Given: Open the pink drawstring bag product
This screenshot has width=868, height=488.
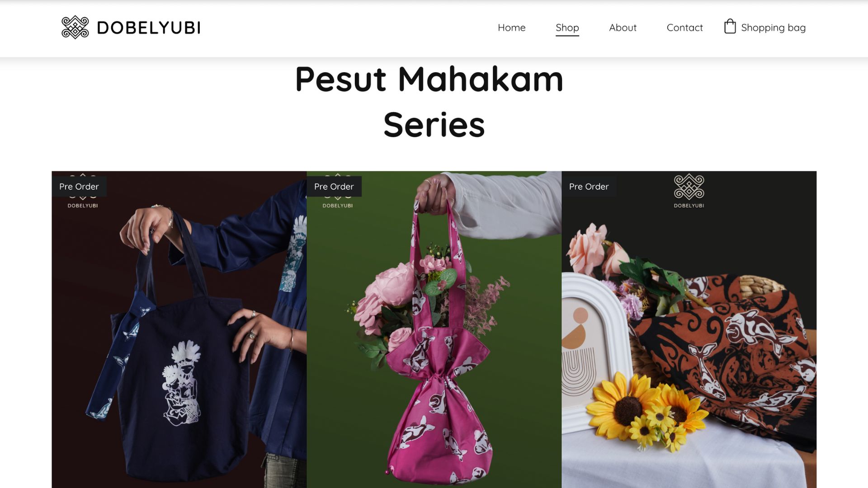Looking at the screenshot, I should click(x=434, y=329).
